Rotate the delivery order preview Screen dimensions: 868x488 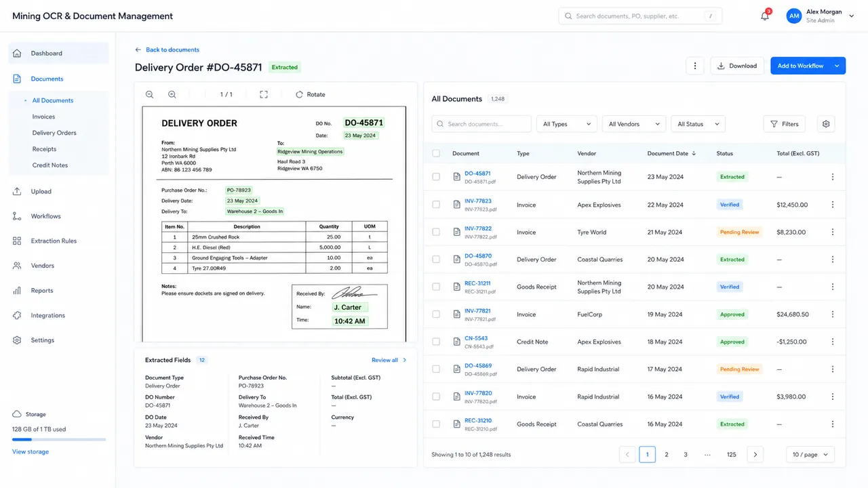tap(311, 95)
